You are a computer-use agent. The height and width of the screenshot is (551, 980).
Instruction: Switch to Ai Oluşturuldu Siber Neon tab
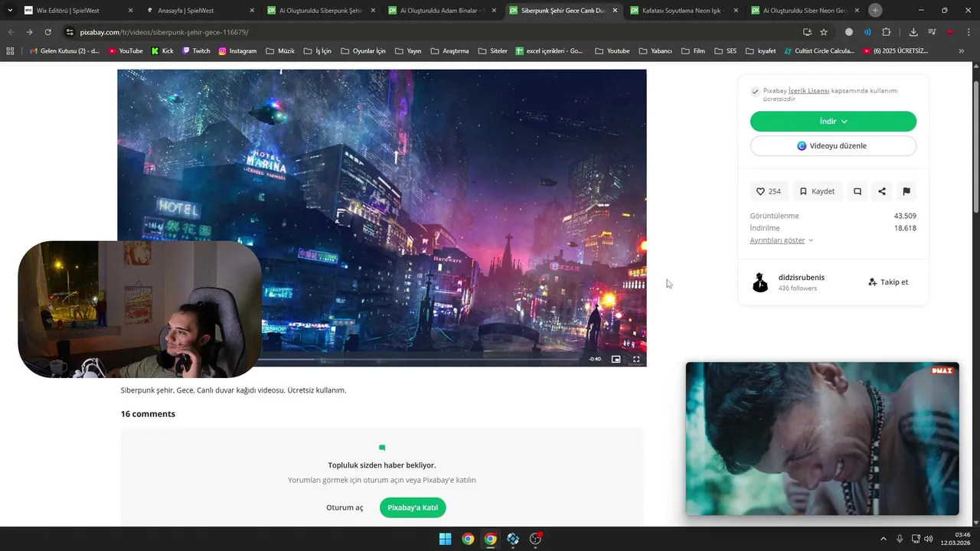[804, 11]
